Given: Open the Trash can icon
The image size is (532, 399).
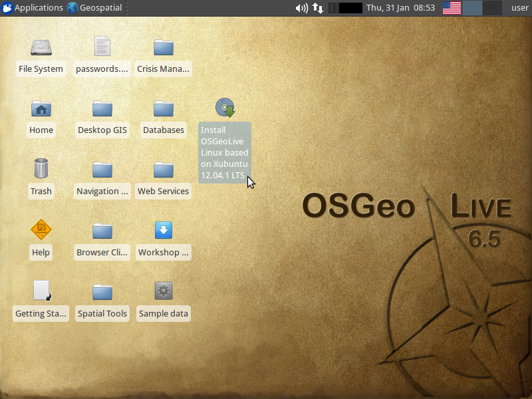Looking at the screenshot, I should pos(41,168).
